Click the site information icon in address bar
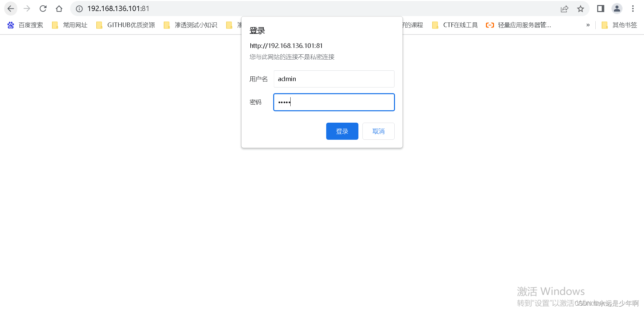The width and height of the screenshot is (644, 310). tap(79, 8)
